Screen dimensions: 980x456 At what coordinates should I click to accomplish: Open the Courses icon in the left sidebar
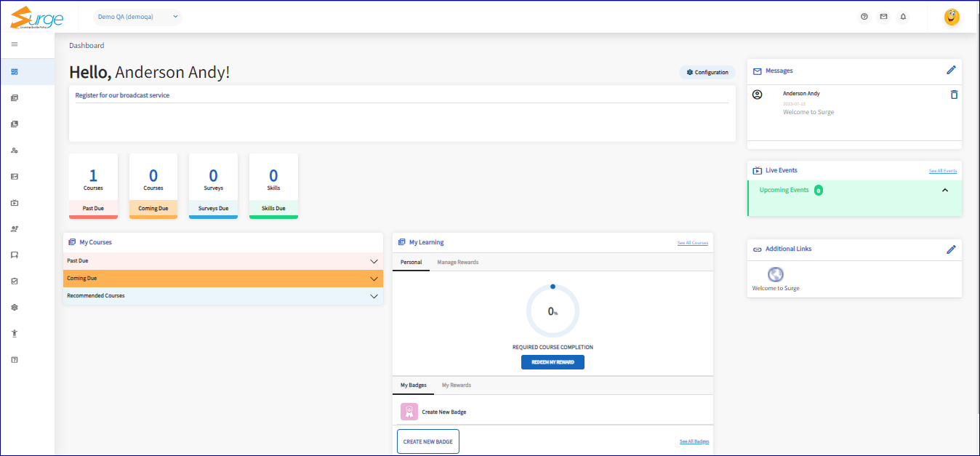tap(14, 97)
